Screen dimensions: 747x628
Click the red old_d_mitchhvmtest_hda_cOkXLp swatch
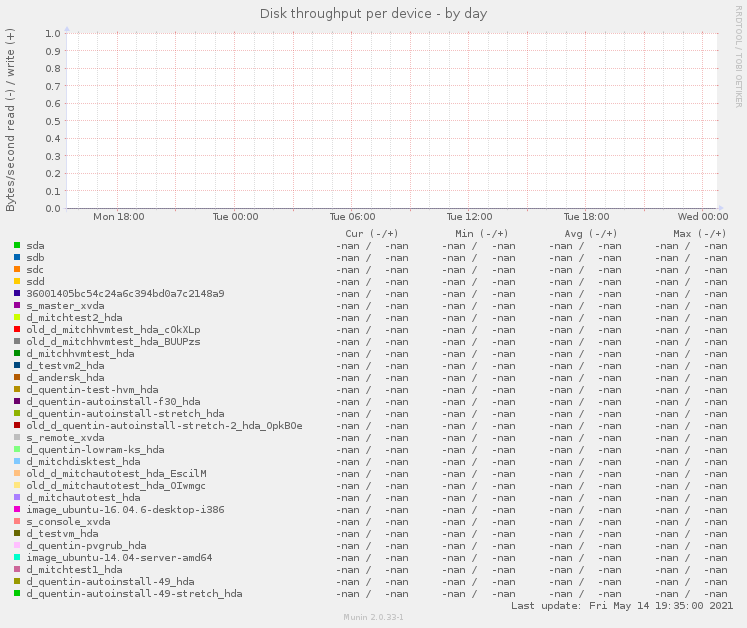pyautogui.click(x=17, y=329)
